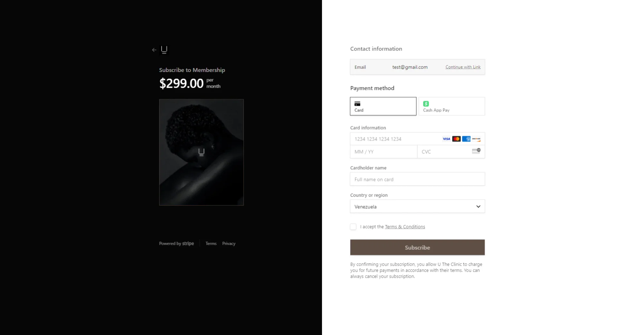Click the dropdown chevron beside Venezuela
This screenshot has height=335, width=644.
coord(478,207)
